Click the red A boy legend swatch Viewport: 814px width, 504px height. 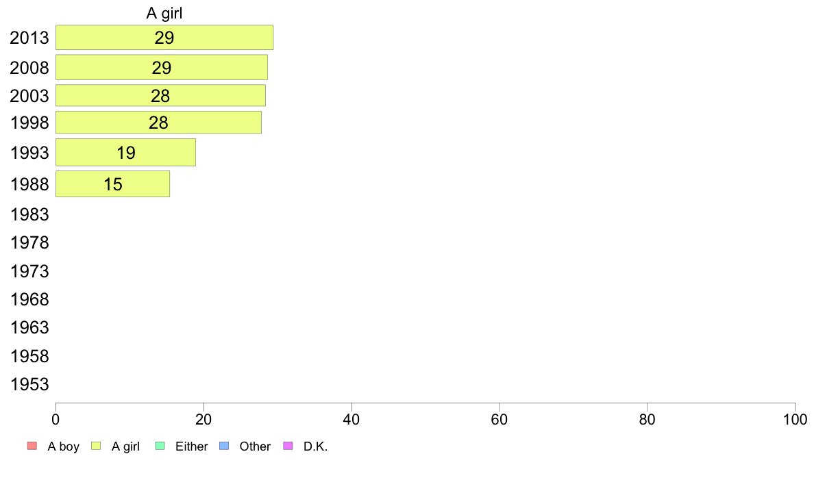tap(32, 446)
